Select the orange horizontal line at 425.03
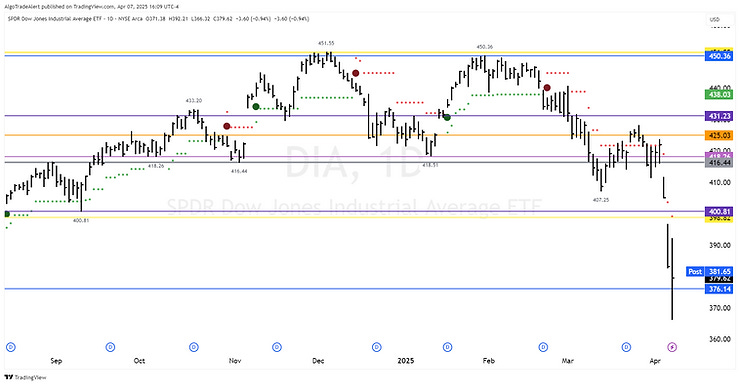The image size is (740, 385). tap(354, 135)
